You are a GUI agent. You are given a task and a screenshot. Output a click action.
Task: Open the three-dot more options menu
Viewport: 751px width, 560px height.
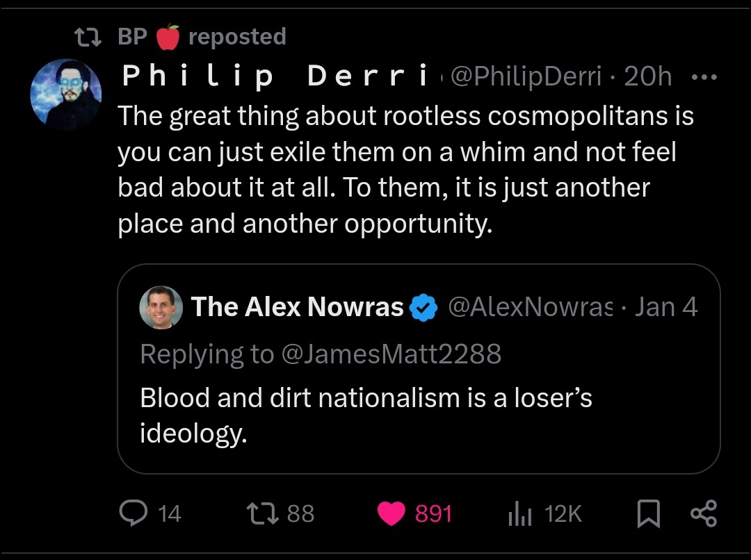704,76
